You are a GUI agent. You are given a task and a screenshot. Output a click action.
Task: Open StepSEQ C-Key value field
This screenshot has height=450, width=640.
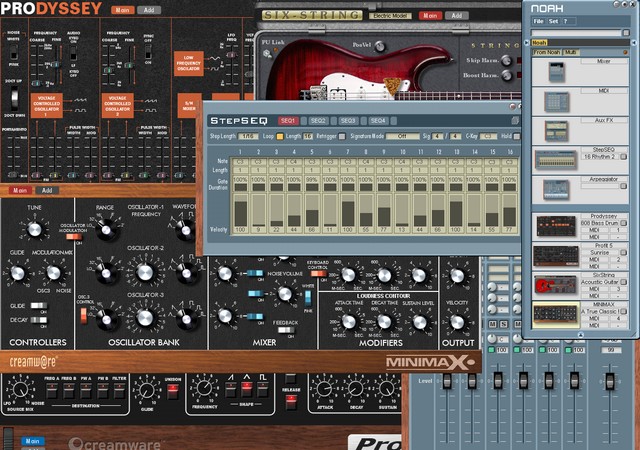point(488,136)
